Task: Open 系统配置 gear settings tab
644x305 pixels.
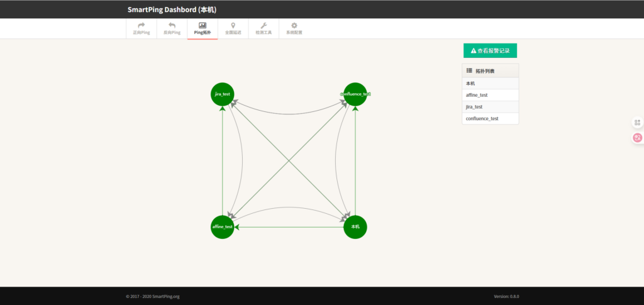Action: tap(294, 28)
